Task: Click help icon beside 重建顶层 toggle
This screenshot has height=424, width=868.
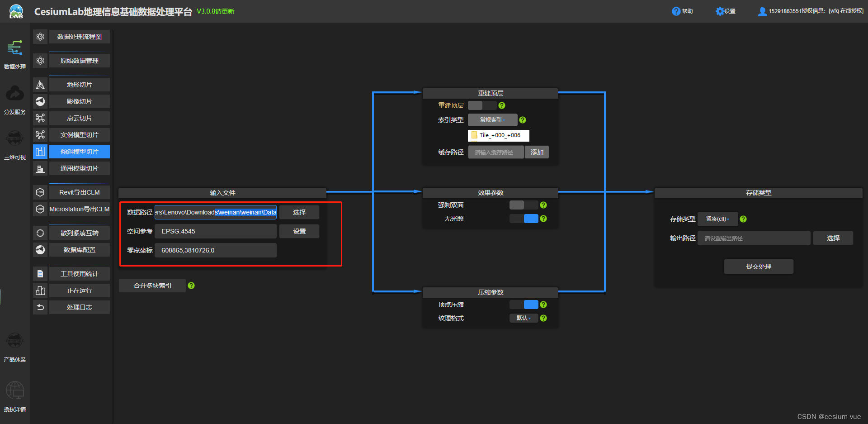Action: 502,105
